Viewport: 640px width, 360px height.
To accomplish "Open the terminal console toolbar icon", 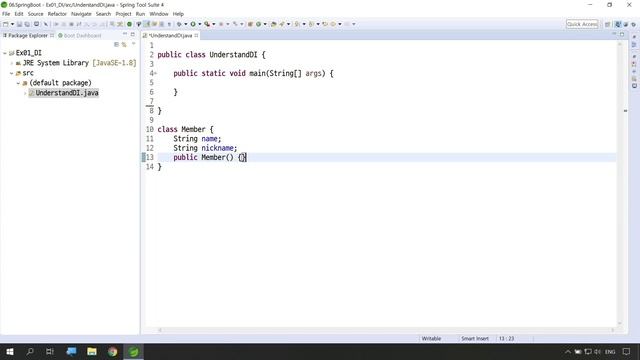I will point(36,24).
